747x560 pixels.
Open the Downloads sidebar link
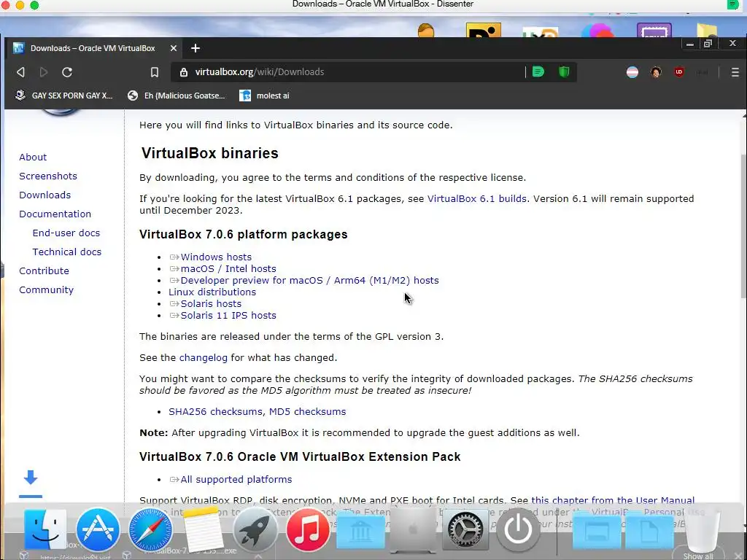pos(44,195)
